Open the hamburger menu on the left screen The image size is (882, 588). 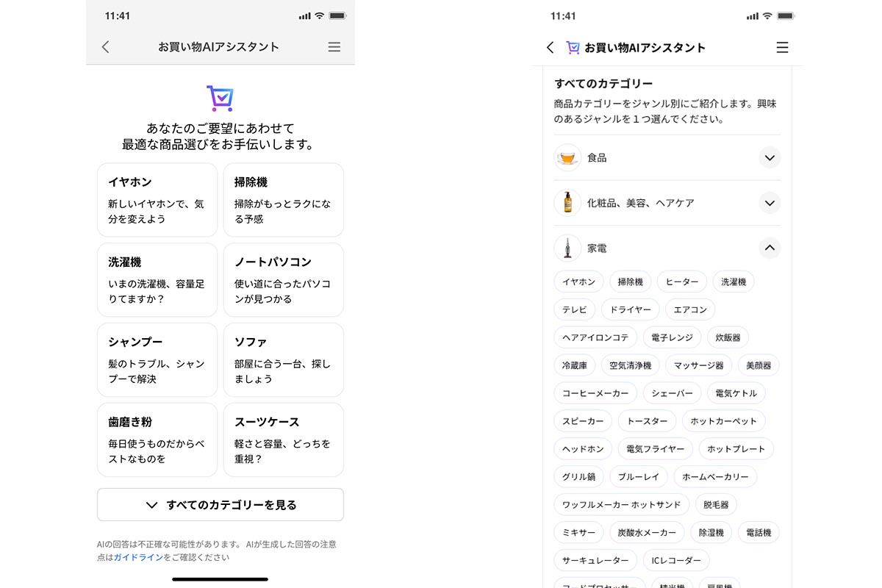tap(334, 46)
